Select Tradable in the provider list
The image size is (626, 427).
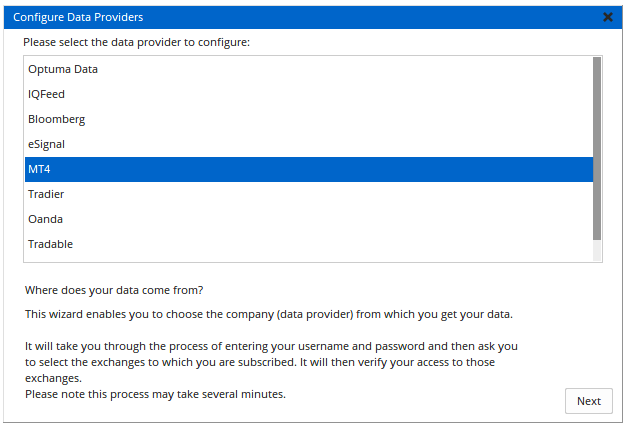(x=50, y=244)
